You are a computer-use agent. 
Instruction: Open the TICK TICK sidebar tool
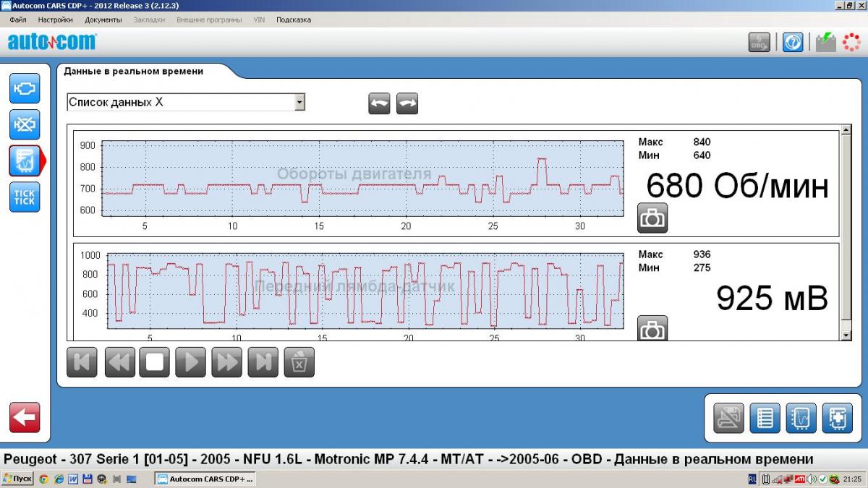[x=25, y=197]
